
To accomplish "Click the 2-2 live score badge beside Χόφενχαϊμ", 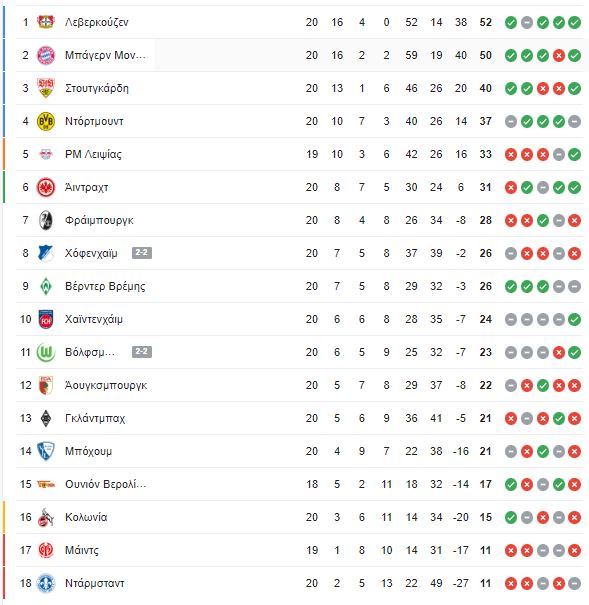I will [x=142, y=253].
